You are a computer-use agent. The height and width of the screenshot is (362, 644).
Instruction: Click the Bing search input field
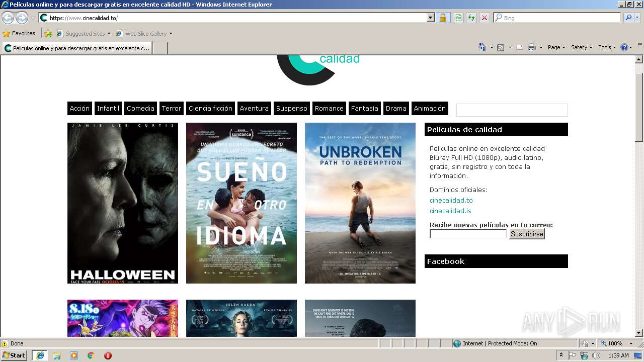[x=557, y=18]
